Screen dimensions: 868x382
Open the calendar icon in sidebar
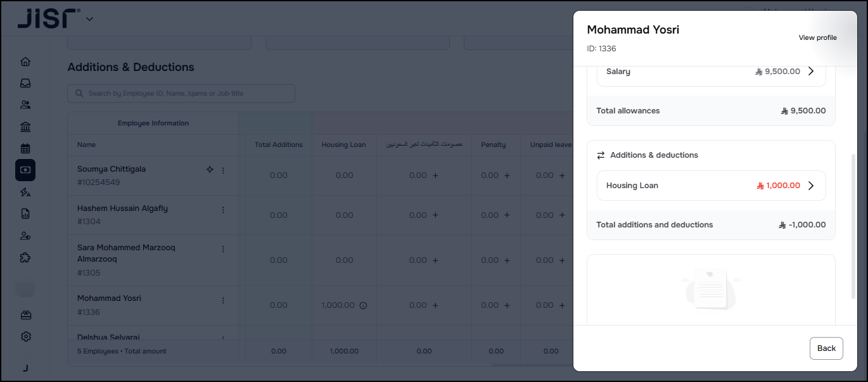point(25,149)
